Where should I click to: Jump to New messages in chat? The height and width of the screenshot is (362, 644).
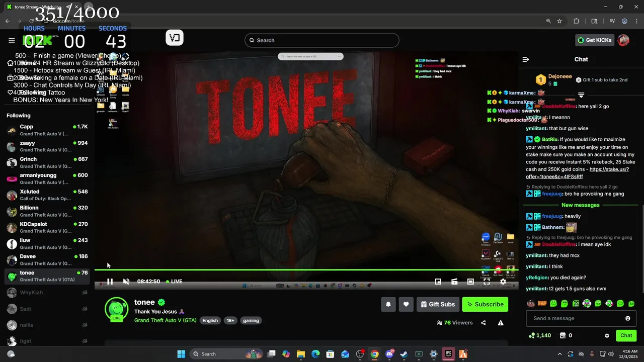[581, 205]
